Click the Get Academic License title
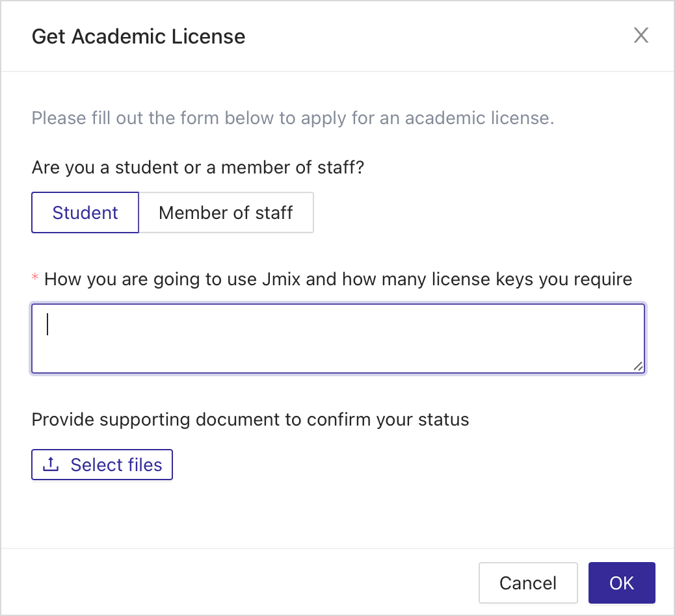675x616 pixels. click(x=139, y=36)
